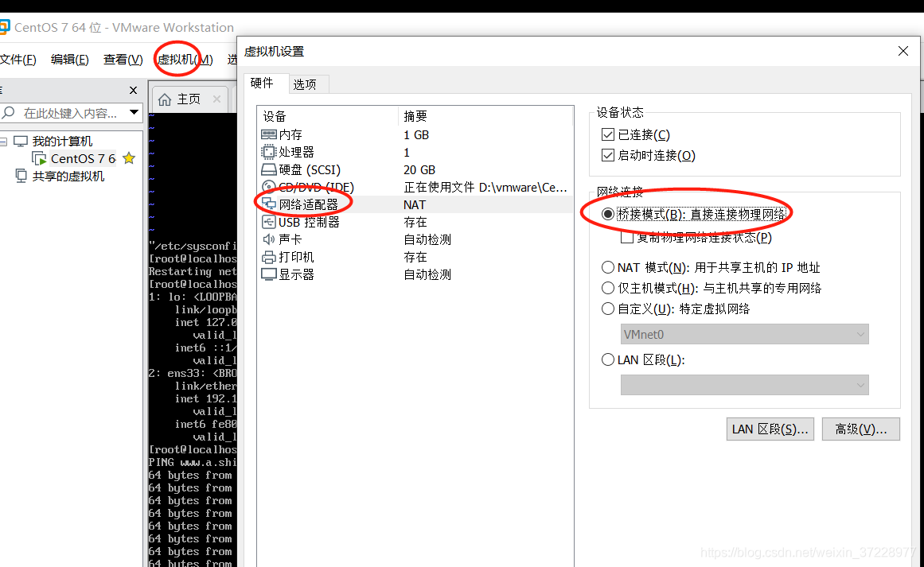
Task: Toggle 复制物理网络连接状态(P) checkbox
Action: pos(627,237)
